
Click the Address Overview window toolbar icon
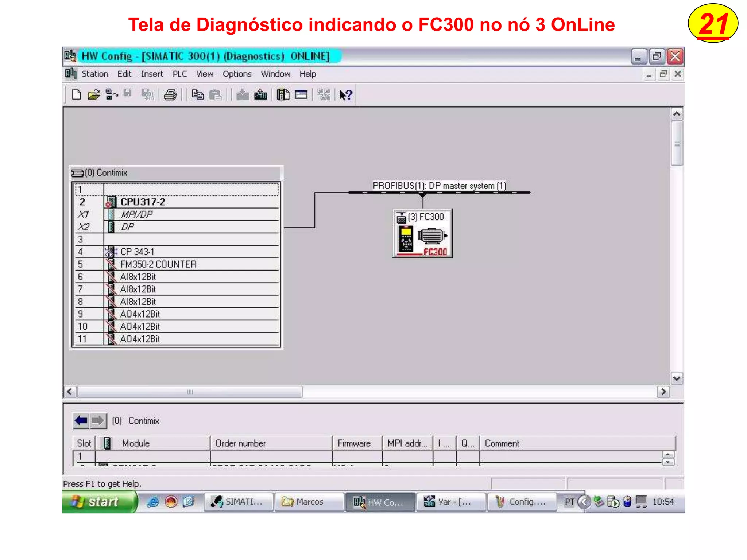pos(301,95)
